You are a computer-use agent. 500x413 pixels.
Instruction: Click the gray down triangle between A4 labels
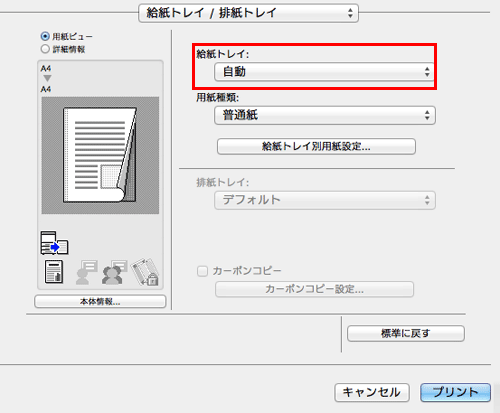pyautogui.click(x=47, y=78)
